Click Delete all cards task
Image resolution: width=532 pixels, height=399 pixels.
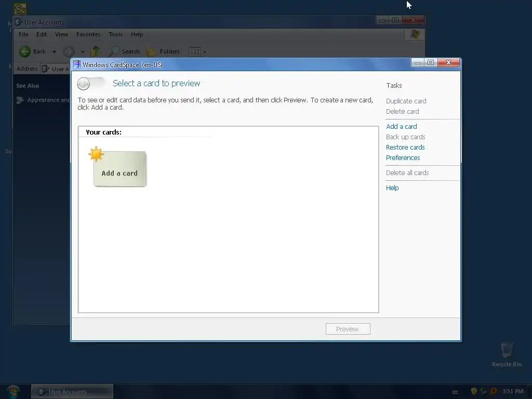(407, 172)
